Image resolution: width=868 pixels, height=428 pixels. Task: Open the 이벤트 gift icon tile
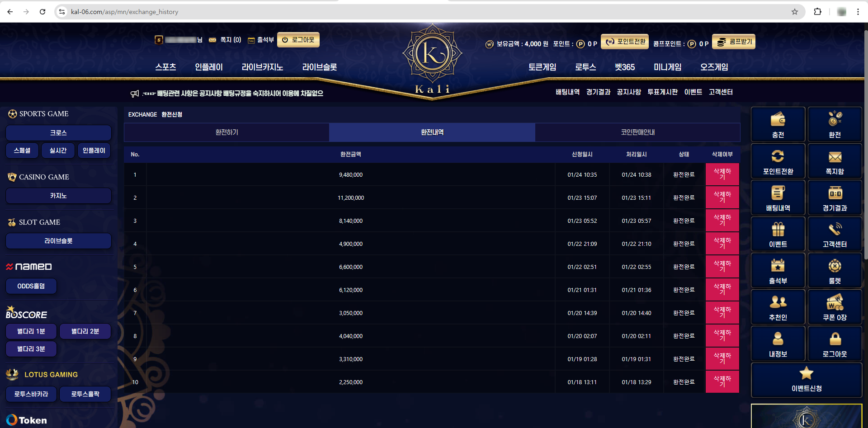(778, 234)
